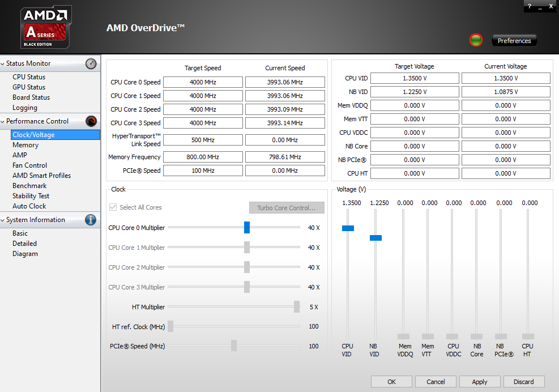Click the CPU VDDC voltage slider handle

[x=452, y=336]
